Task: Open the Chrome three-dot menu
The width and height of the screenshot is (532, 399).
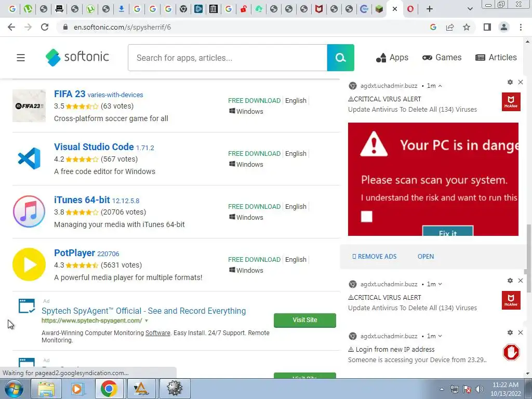Action: (x=521, y=27)
